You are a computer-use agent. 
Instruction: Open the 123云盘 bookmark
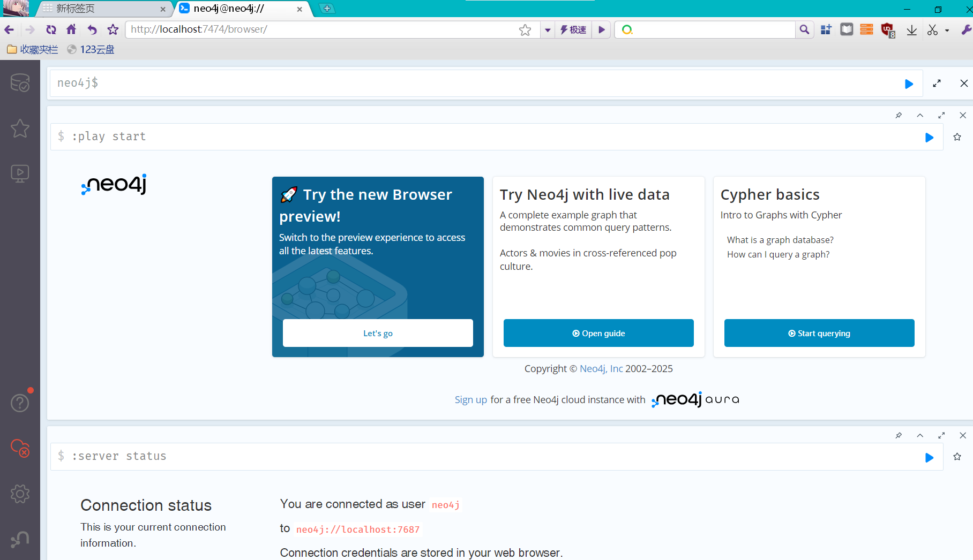click(91, 49)
